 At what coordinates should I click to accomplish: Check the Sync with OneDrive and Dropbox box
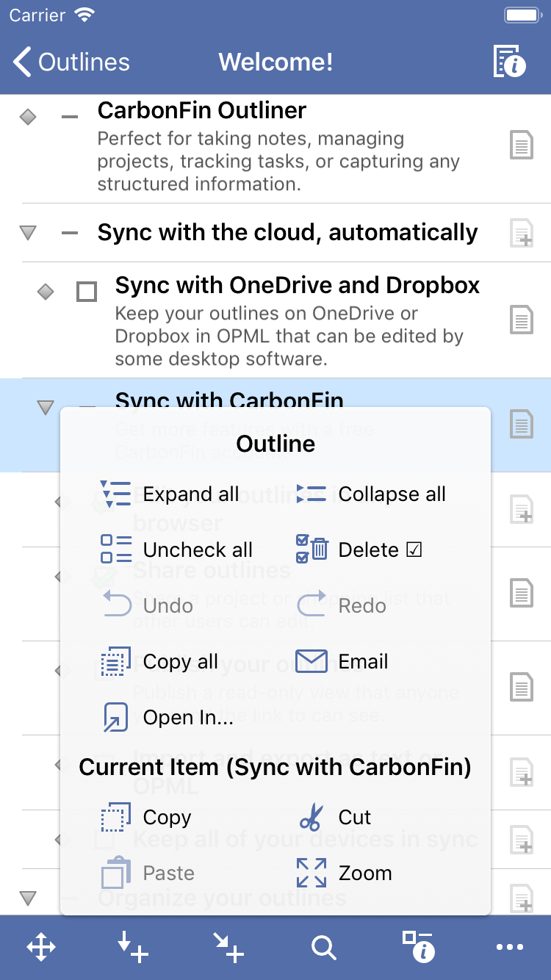click(x=87, y=292)
